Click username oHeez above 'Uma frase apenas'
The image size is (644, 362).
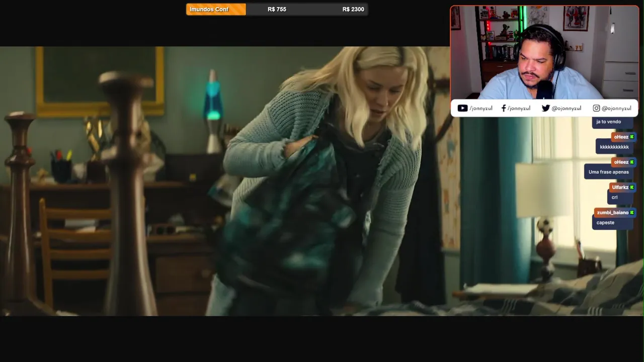[x=621, y=162]
